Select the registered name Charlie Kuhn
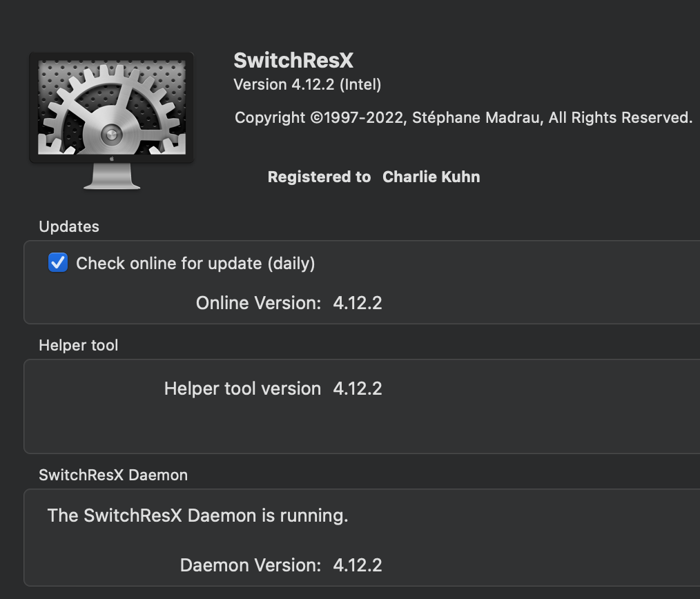700x599 pixels. coord(431,177)
